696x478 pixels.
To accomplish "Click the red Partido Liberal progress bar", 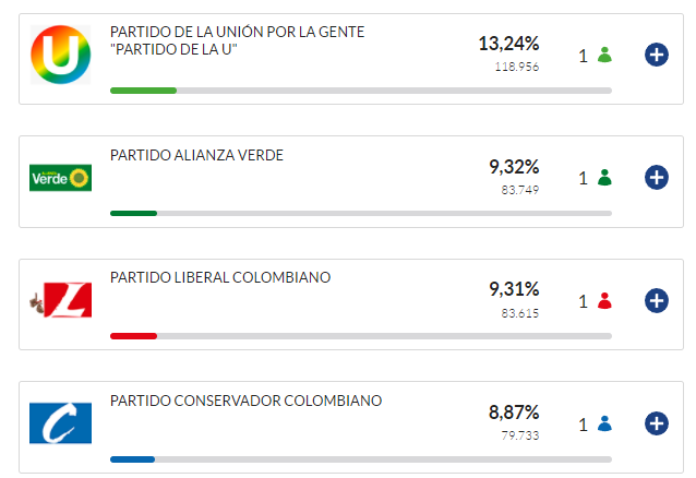I will click(x=134, y=336).
